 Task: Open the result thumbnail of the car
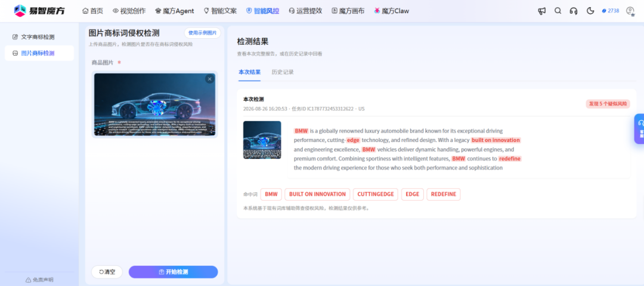(262, 140)
